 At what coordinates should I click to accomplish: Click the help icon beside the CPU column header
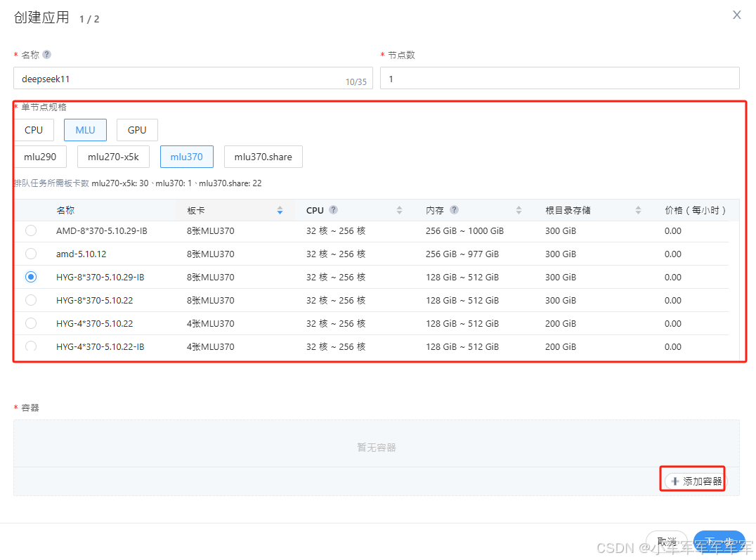333,210
